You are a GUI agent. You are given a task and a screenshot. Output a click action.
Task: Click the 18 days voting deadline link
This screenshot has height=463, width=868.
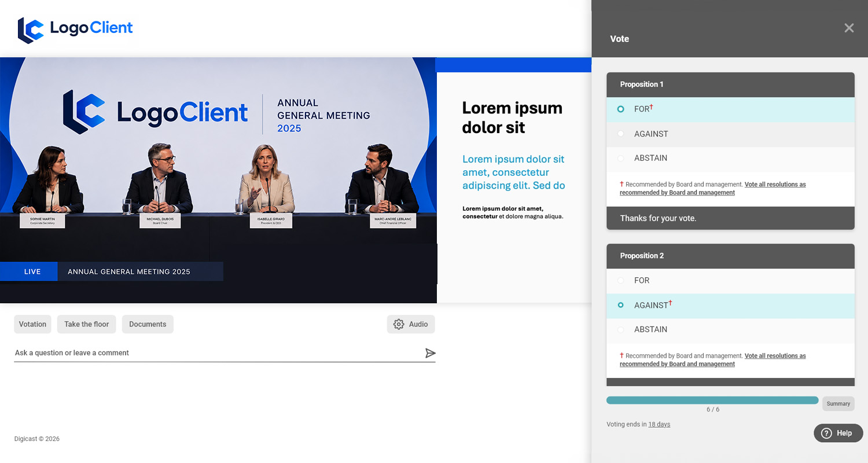(659, 424)
